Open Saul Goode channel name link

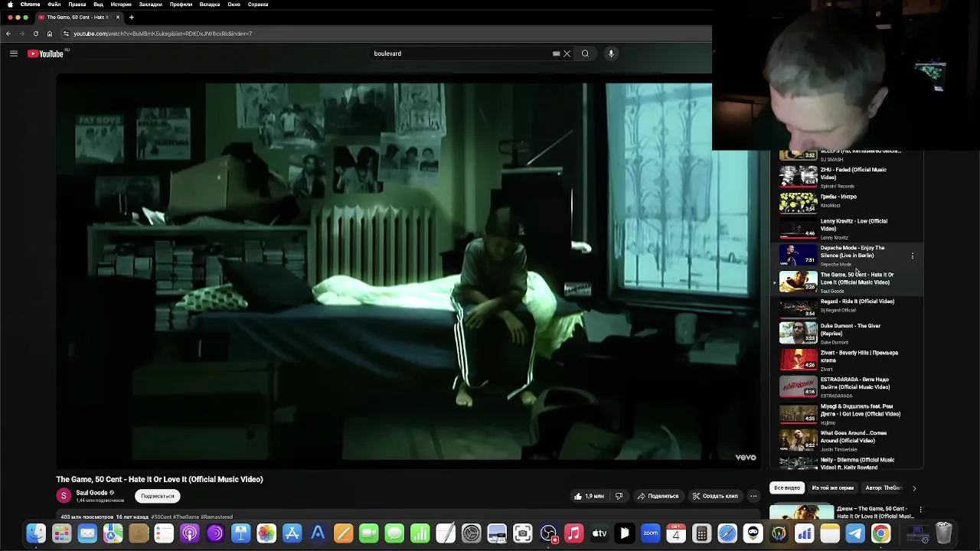pos(92,493)
